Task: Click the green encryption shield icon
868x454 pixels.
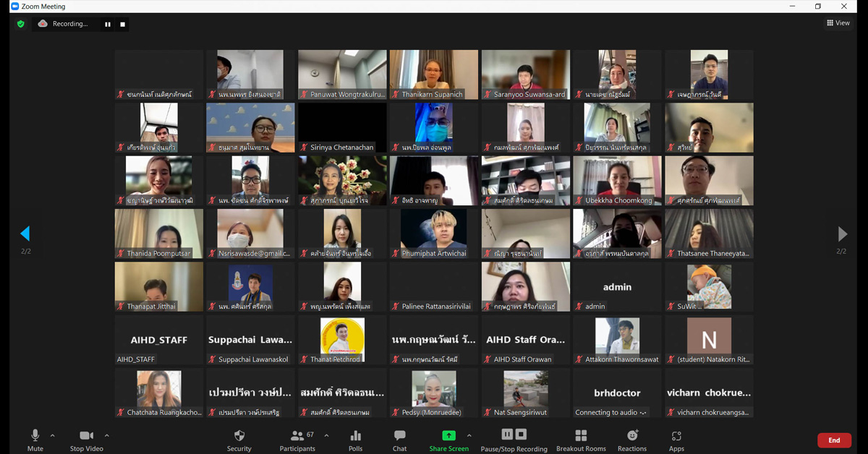Action: [20, 24]
